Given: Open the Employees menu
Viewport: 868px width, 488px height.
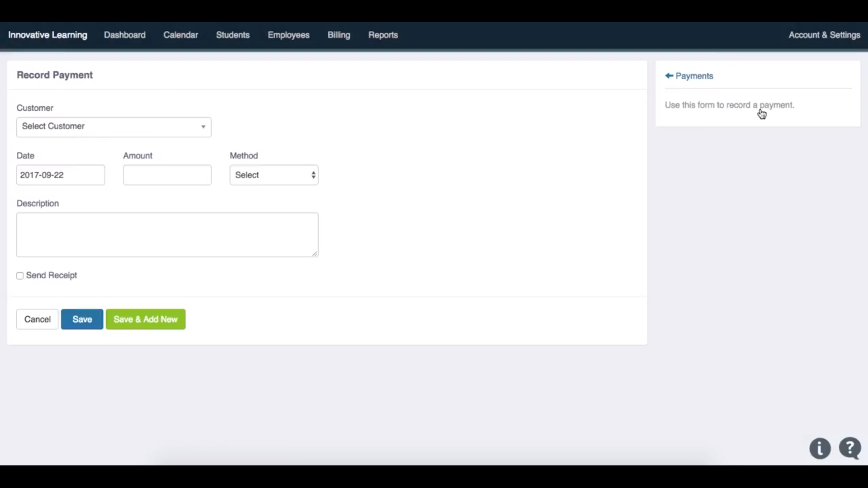Looking at the screenshot, I should (x=288, y=35).
